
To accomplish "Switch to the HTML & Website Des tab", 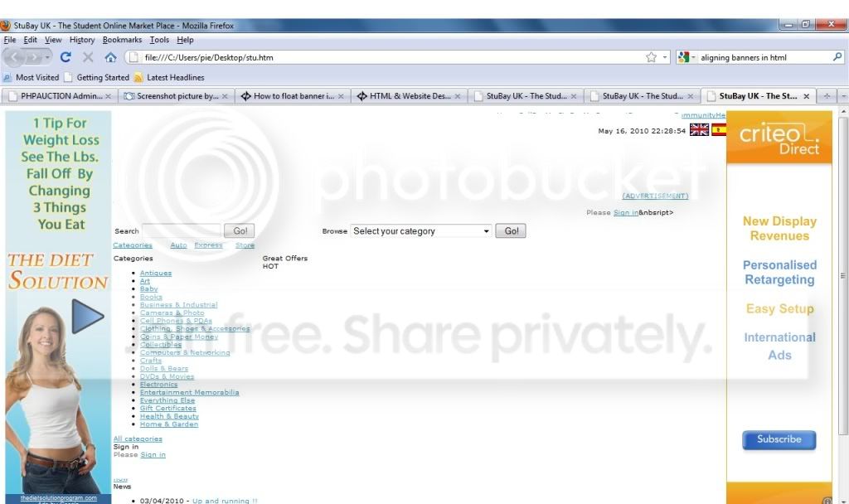I will (x=409, y=96).
